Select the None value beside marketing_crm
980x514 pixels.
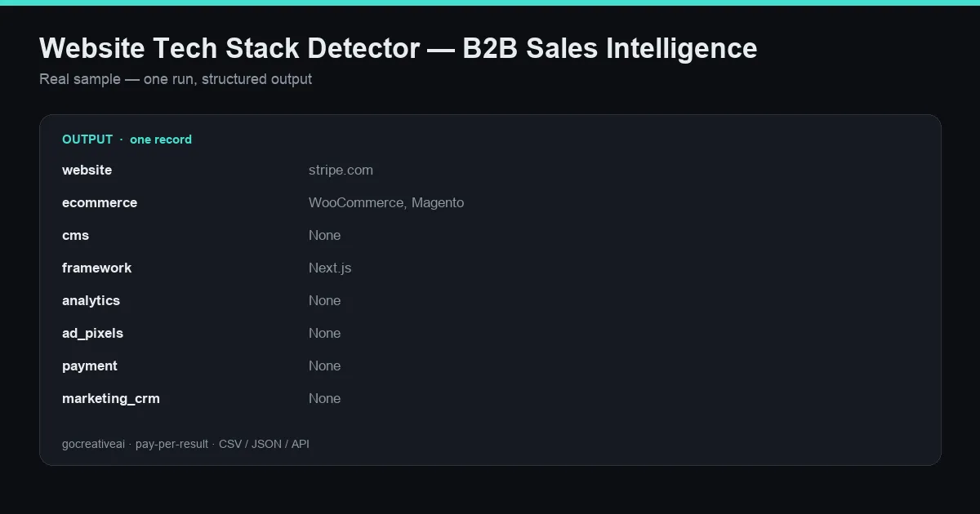click(324, 398)
